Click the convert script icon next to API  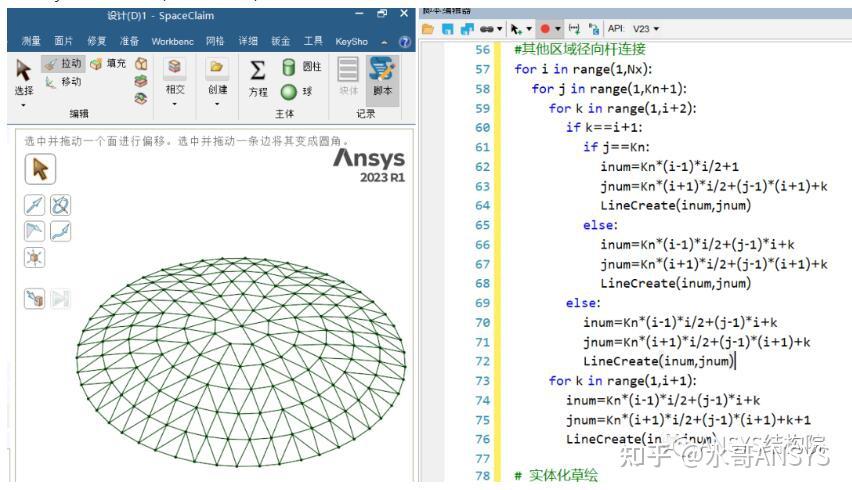(x=593, y=29)
